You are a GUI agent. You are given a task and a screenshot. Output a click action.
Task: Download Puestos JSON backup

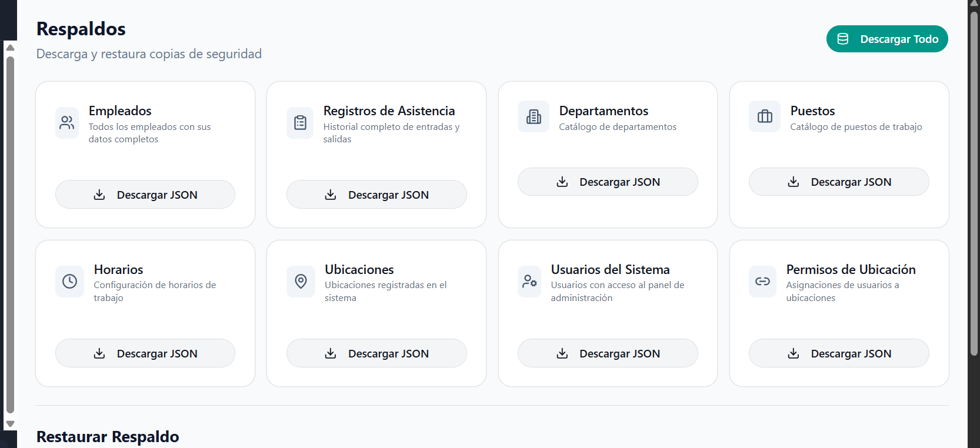click(x=839, y=182)
